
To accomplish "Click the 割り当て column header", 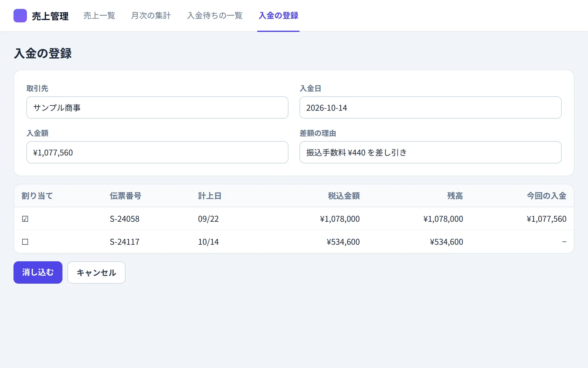I will click(37, 196).
